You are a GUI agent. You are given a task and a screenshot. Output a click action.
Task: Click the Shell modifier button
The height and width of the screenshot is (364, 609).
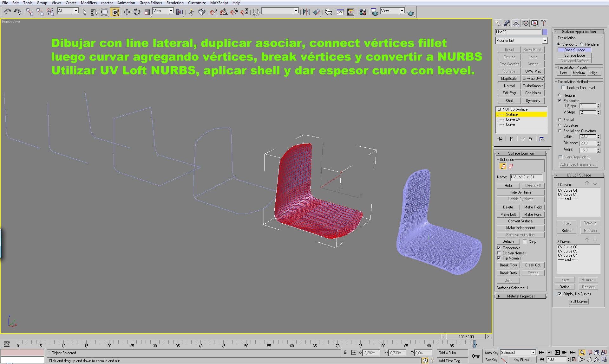(509, 101)
